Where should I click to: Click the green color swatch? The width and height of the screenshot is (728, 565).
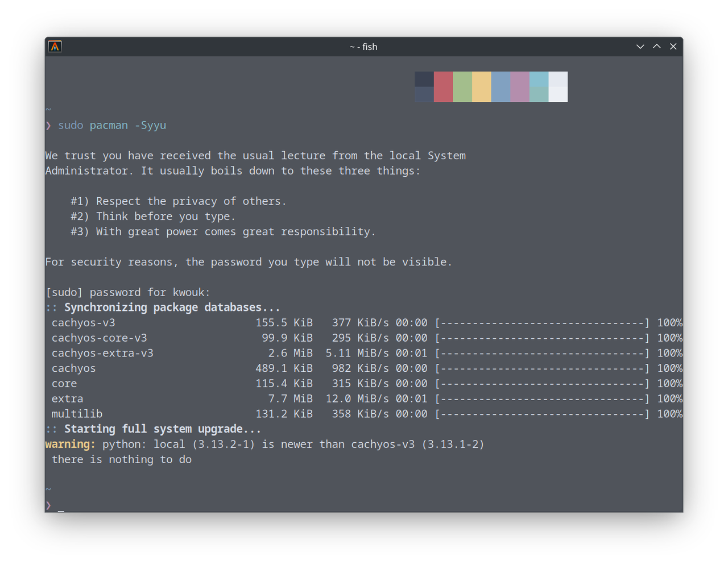coord(462,86)
